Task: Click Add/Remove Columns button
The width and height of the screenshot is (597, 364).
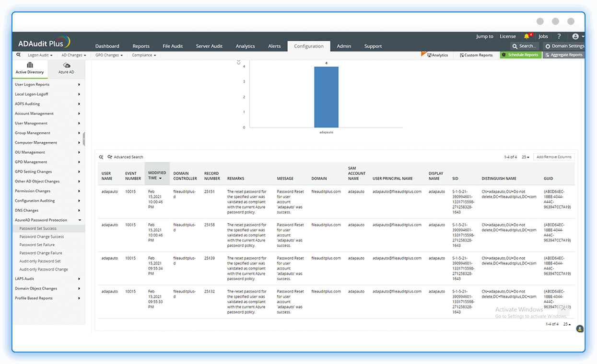Action: [x=554, y=157]
